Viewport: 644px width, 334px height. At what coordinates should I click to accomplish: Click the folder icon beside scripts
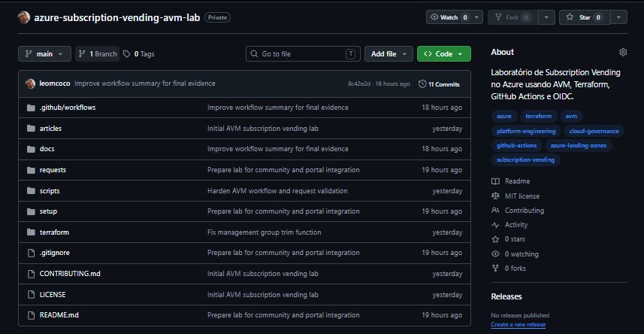pos(31,191)
